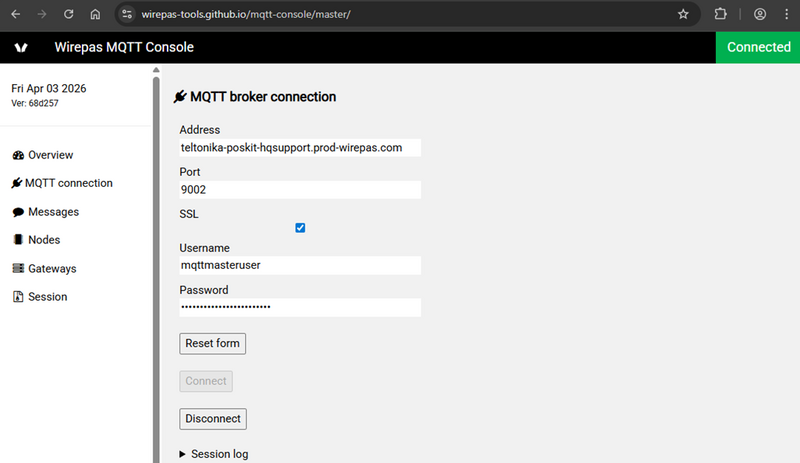Click the Wirepas logo icon

21,47
